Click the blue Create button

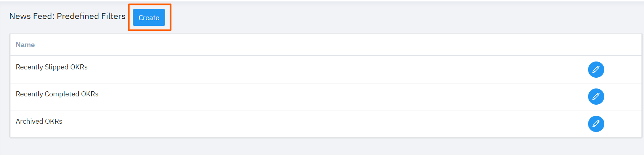149,18
